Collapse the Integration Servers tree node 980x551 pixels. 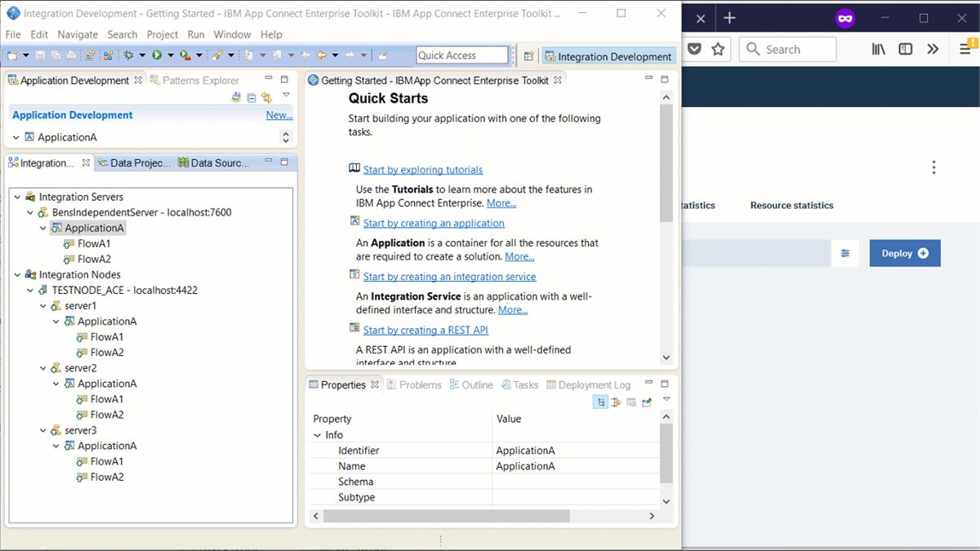click(x=16, y=197)
